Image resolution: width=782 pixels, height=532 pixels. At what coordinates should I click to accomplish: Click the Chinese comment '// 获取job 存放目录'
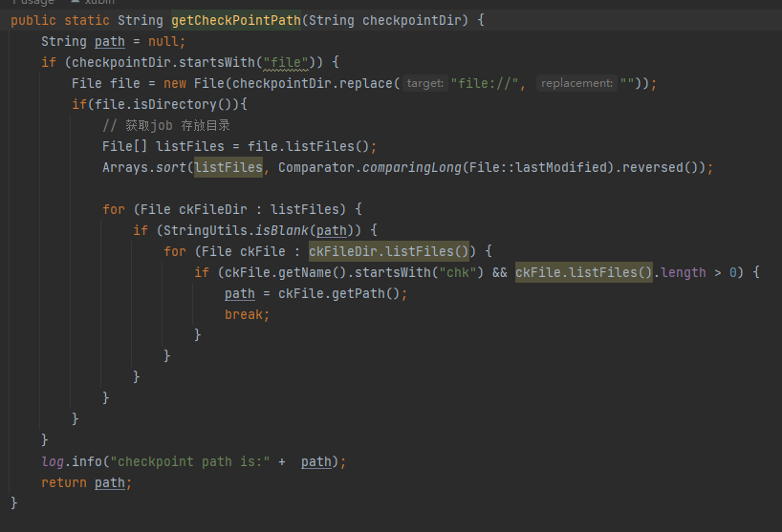click(166, 125)
